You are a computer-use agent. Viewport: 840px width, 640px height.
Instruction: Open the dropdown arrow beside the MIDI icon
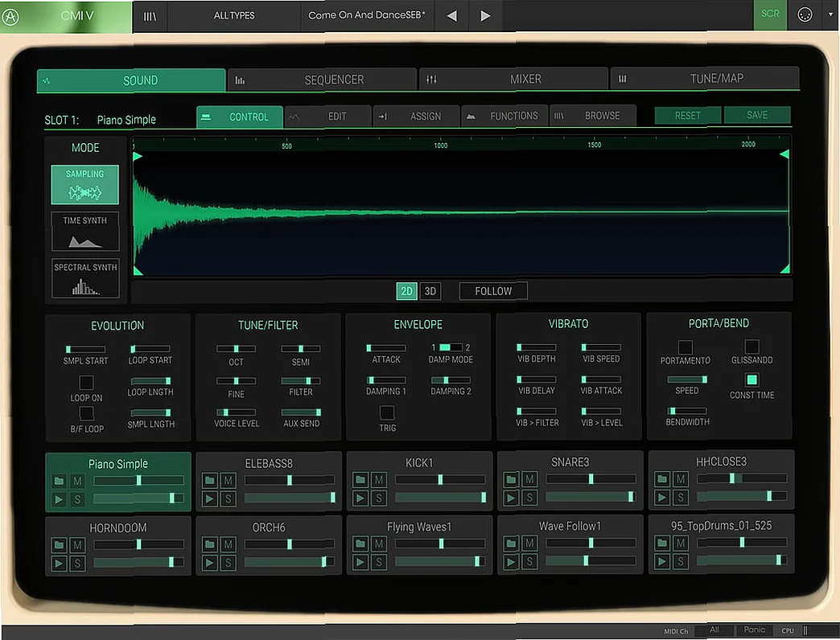coord(831,14)
